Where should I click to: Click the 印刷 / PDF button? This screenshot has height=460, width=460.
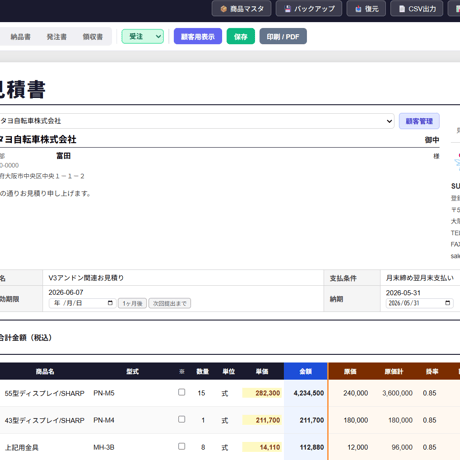[x=283, y=36]
